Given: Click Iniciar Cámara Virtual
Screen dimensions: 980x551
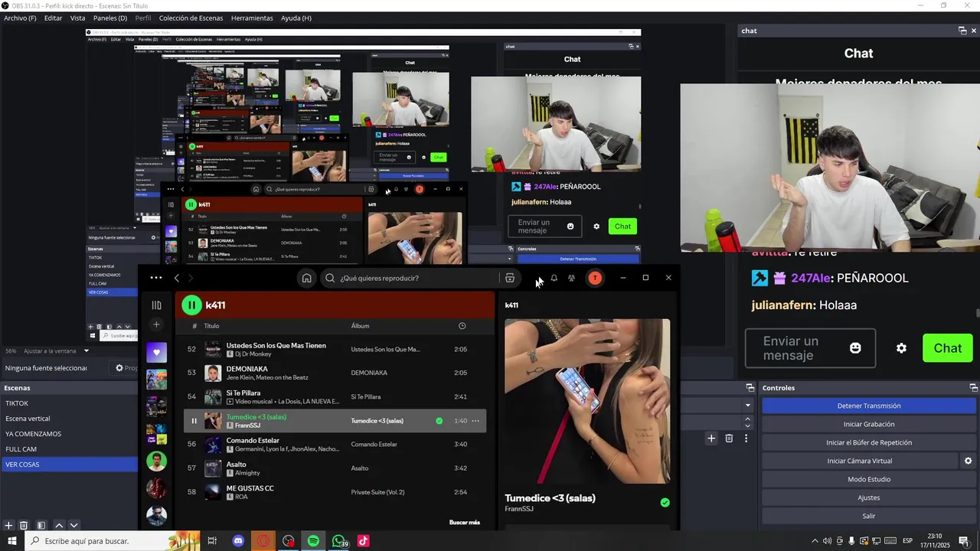Looking at the screenshot, I should pyautogui.click(x=859, y=461).
